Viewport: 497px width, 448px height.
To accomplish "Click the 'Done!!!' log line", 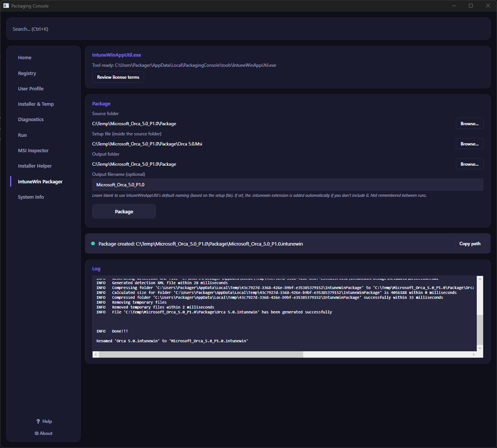I will [112, 331].
